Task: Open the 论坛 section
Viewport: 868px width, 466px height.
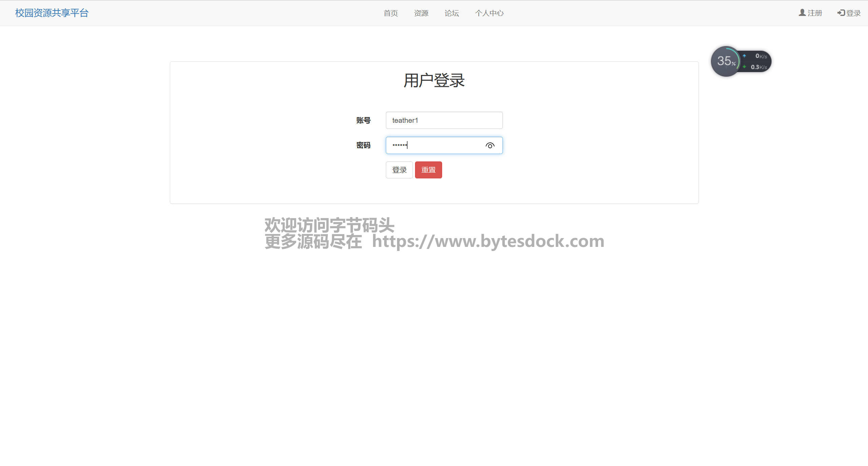Action: [452, 13]
